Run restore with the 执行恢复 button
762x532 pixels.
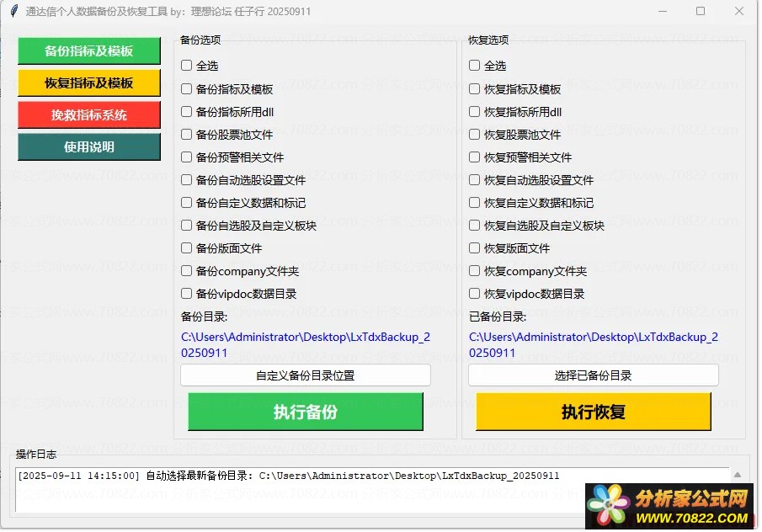[x=594, y=412]
